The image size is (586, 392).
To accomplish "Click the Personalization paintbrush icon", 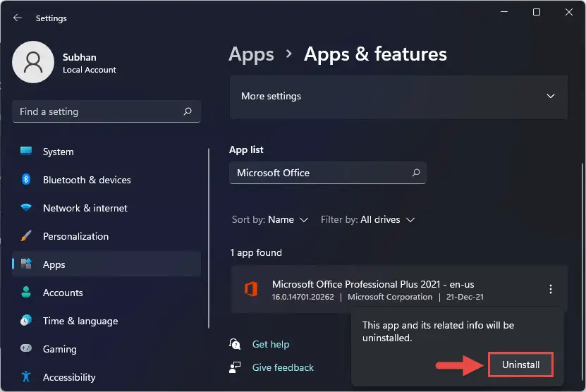I will [26, 235].
